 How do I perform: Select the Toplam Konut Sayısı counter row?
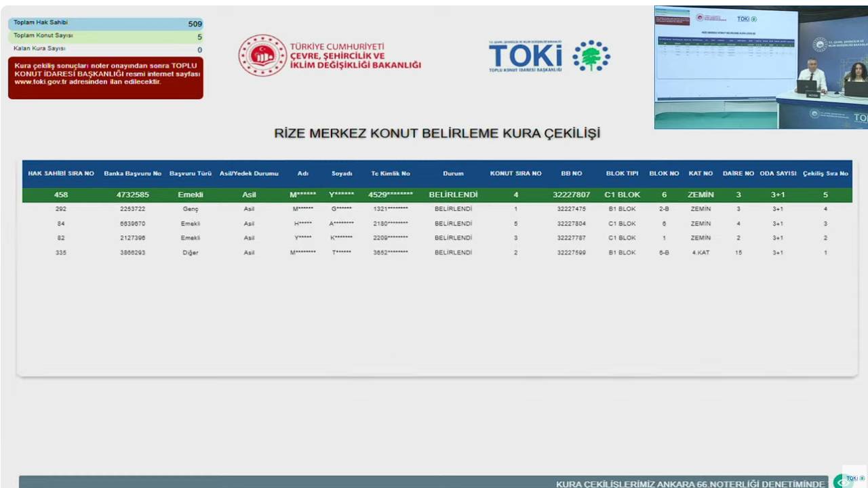106,36
